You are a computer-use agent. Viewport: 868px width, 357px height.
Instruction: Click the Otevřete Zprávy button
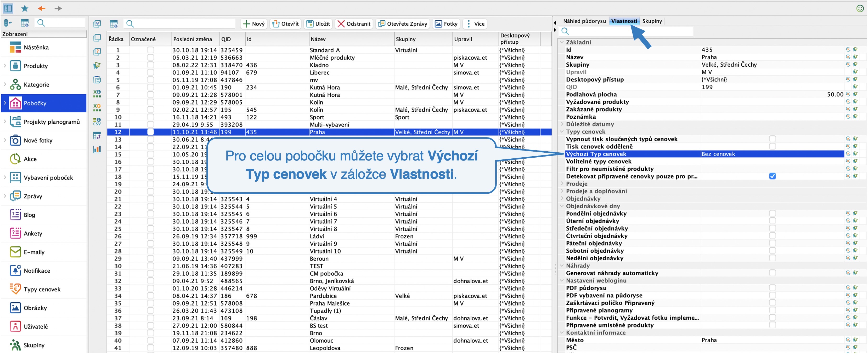[x=403, y=24]
